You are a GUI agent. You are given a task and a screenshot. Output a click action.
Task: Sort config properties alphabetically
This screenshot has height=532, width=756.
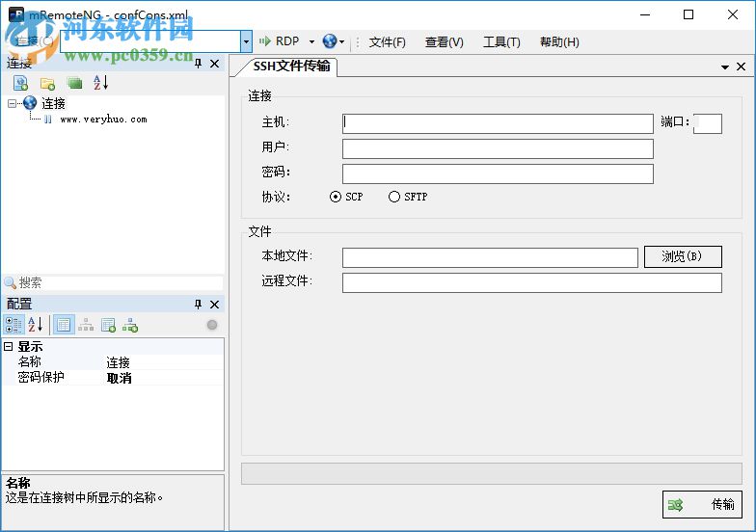35,325
